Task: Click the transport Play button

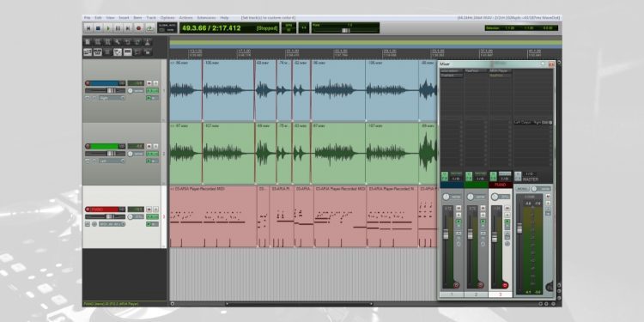Action: [108, 28]
